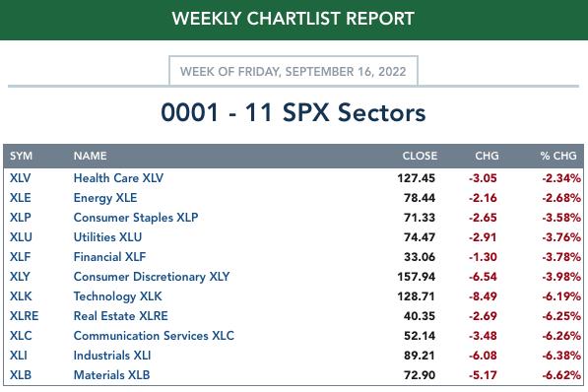This screenshot has height=392, width=588.
Task: Click the Week of Friday date box
Action: (294, 71)
